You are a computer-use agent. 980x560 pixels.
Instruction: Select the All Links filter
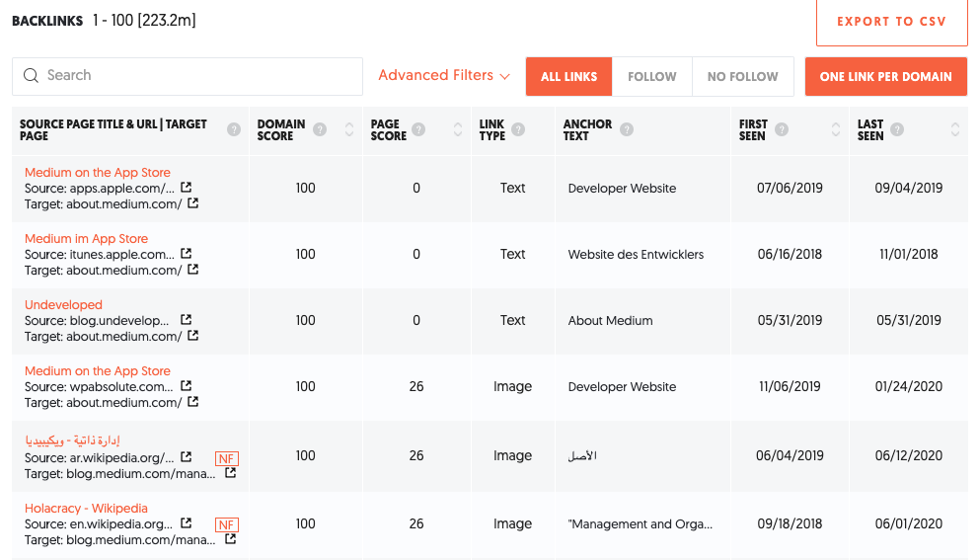pos(569,76)
